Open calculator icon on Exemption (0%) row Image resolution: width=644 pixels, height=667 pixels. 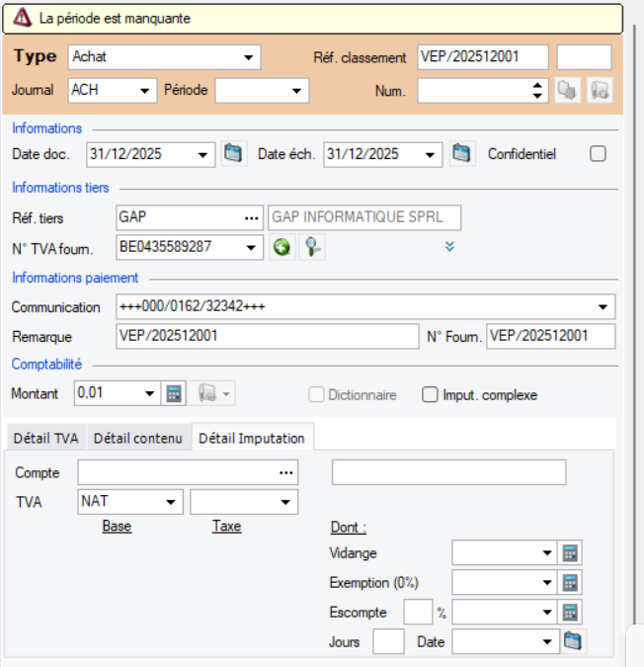(x=571, y=583)
